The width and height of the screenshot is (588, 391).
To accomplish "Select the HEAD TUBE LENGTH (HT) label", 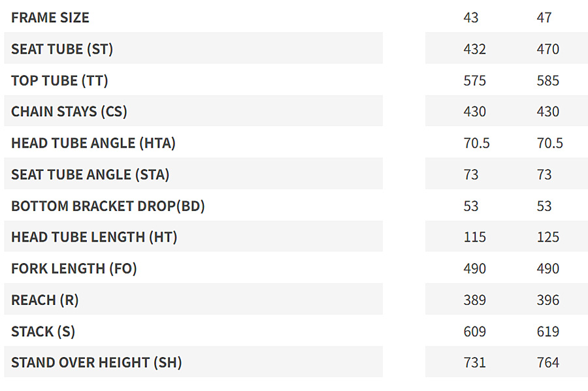I will click(x=94, y=237).
